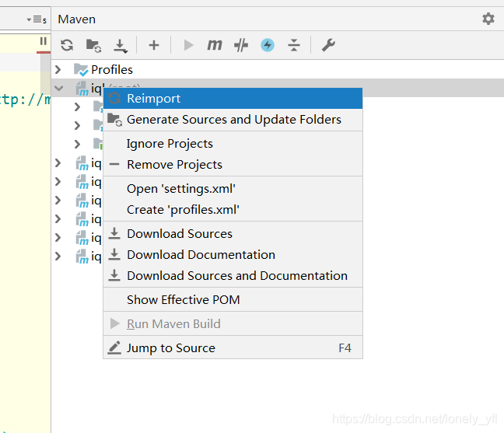Click the Reimport menu refresh icon
Viewport: 504px width, 433px height.
(114, 98)
